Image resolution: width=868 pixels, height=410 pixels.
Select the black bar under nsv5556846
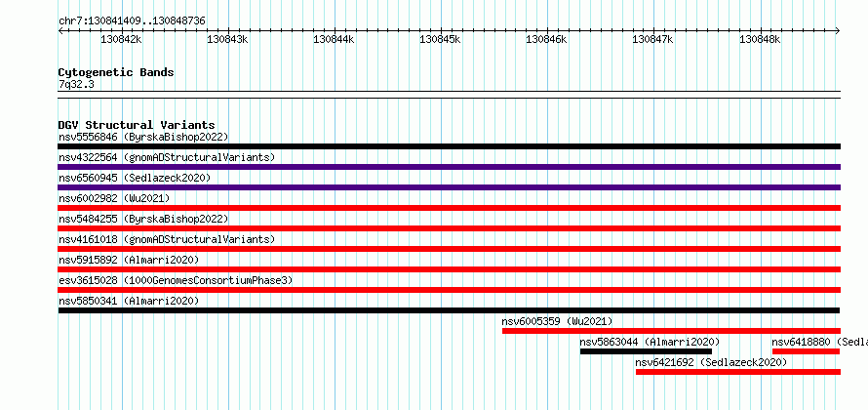[x=449, y=146]
